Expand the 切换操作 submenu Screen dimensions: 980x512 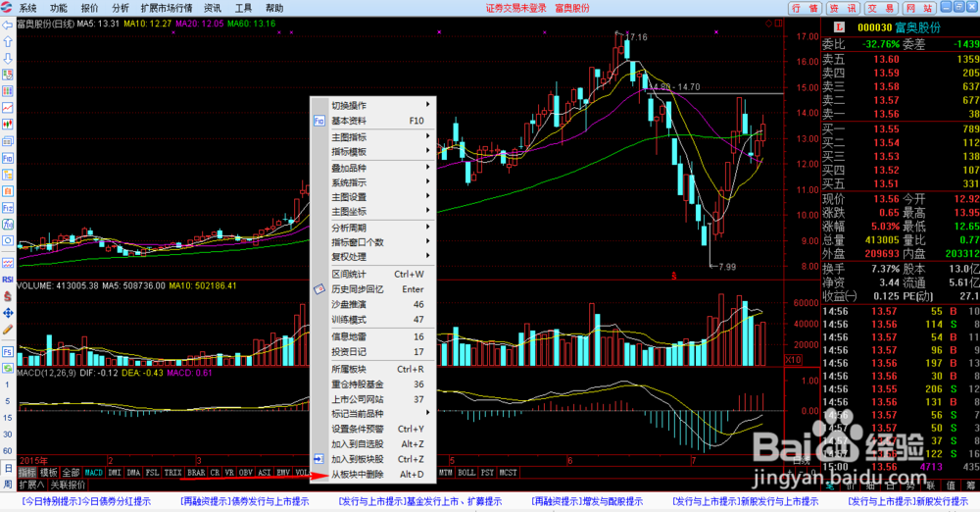pyautogui.click(x=373, y=105)
